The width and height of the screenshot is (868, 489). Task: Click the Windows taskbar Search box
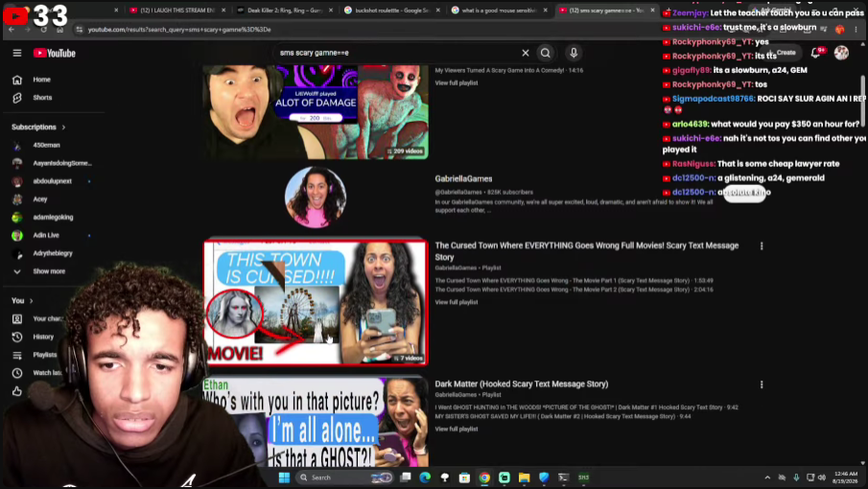345,477
